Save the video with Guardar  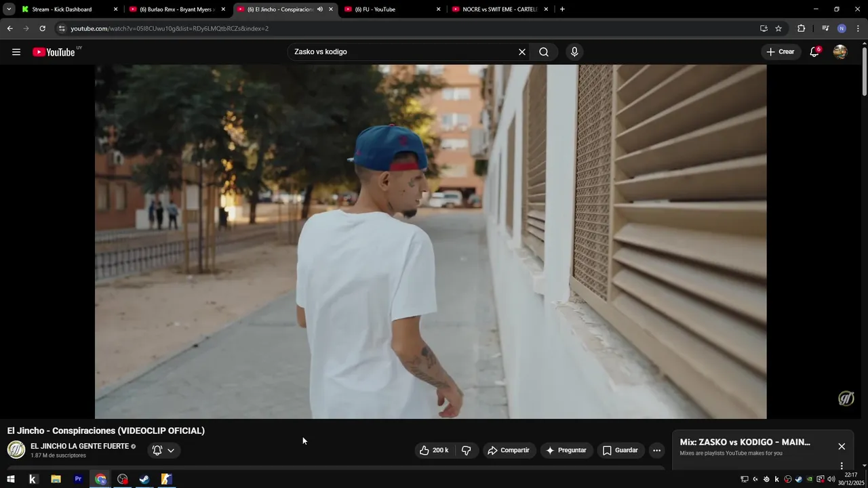pyautogui.click(x=620, y=450)
